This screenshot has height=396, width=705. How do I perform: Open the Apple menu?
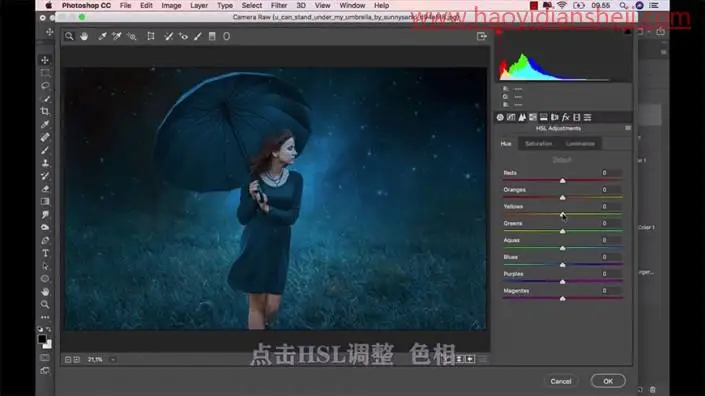coord(49,5)
